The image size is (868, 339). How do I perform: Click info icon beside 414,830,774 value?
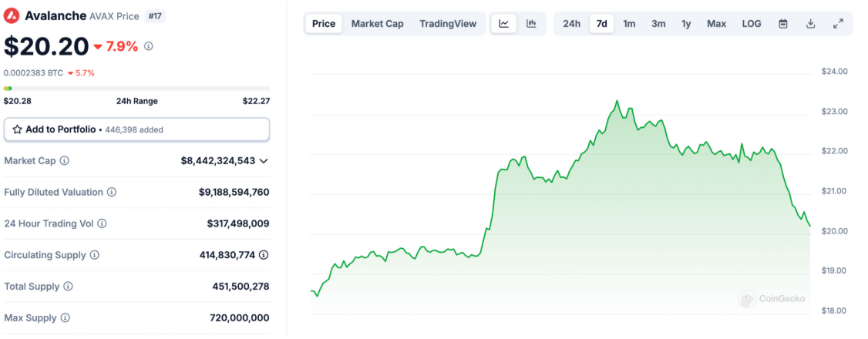tap(264, 256)
